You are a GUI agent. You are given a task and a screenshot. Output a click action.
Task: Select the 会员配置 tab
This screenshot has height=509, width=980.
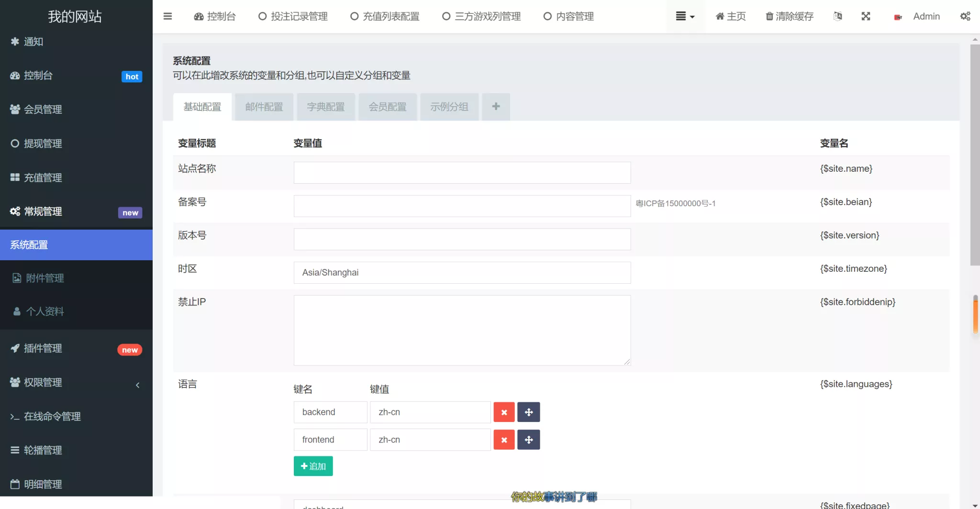388,107
